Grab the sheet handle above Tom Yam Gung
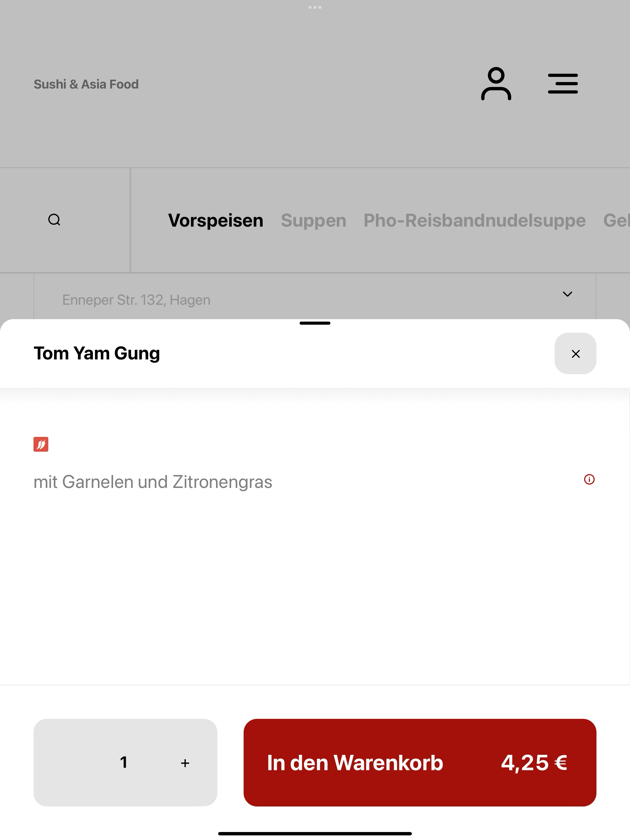 [x=315, y=323]
